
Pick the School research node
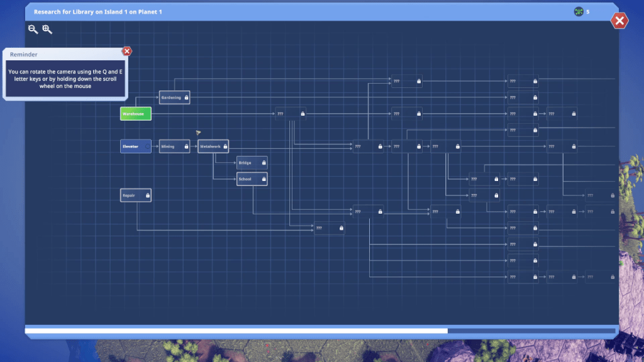(x=248, y=179)
